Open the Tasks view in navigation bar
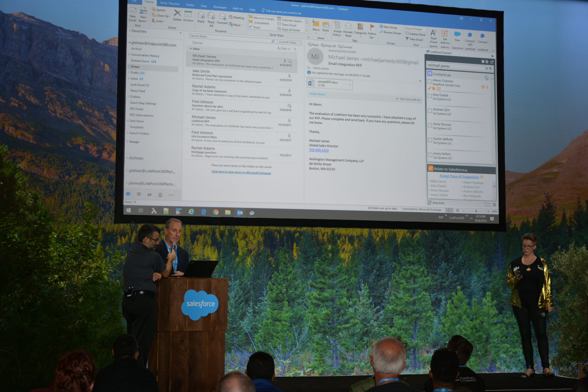The image size is (588, 392). pyautogui.click(x=160, y=195)
